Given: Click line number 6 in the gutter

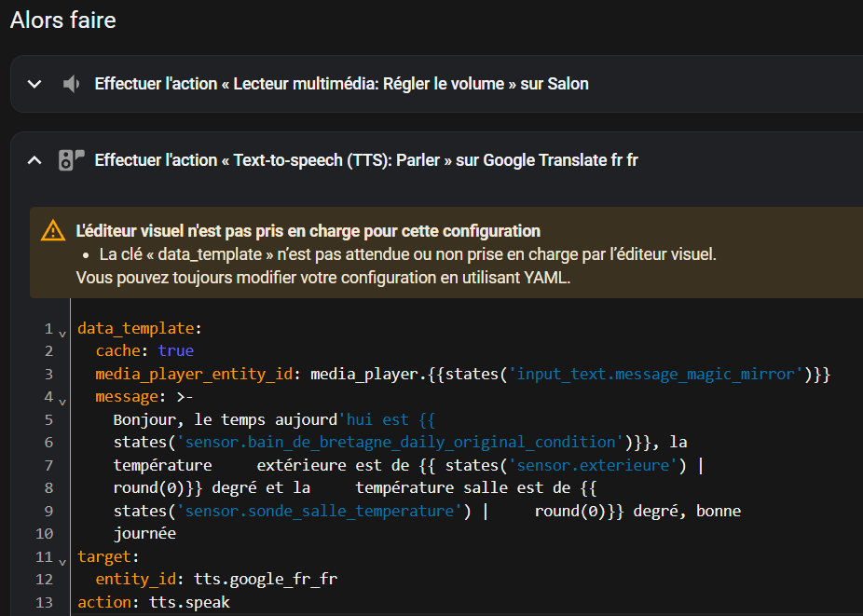Looking at the screenshot, I should click(49, 442).
